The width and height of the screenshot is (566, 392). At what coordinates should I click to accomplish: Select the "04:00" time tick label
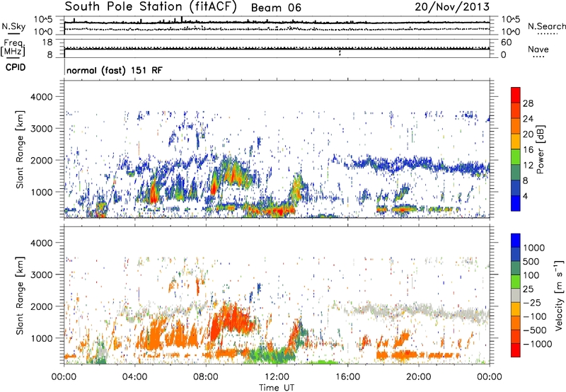point(134,377)
